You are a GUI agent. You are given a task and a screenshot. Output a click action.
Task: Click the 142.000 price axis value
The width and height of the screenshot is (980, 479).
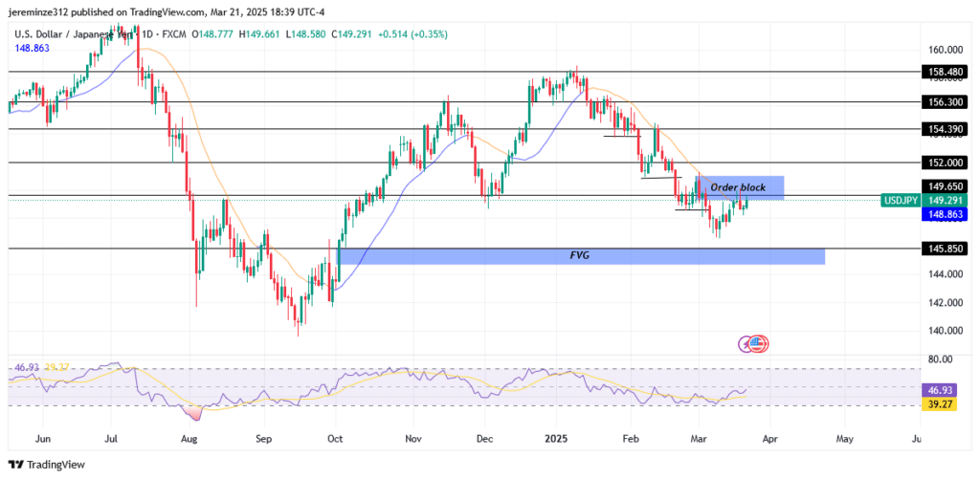click(945, 303)
